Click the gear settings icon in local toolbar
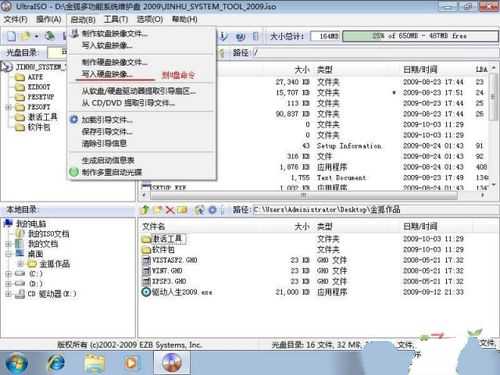 [212, 210]
